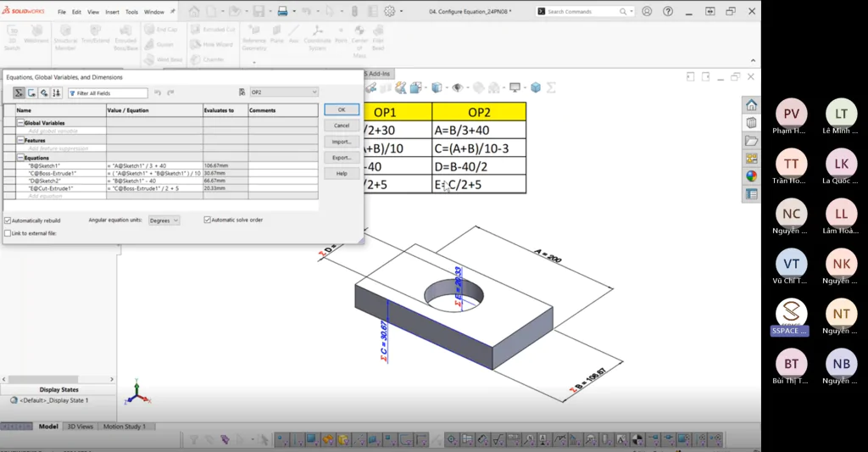This screenshot has height=452, width=868.
Task: Click the Options gear icon in title bar
Action: click(390, 11)
